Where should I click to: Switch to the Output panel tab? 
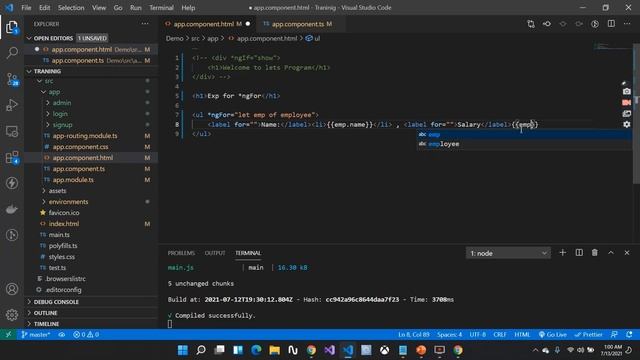215,253
